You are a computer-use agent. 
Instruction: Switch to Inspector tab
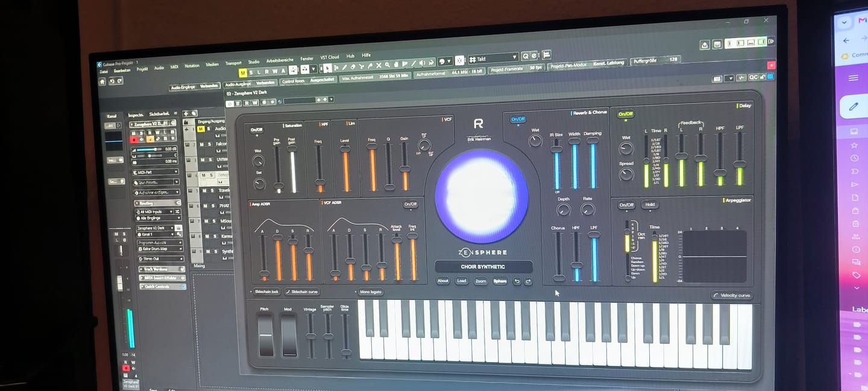pos(136,115)
